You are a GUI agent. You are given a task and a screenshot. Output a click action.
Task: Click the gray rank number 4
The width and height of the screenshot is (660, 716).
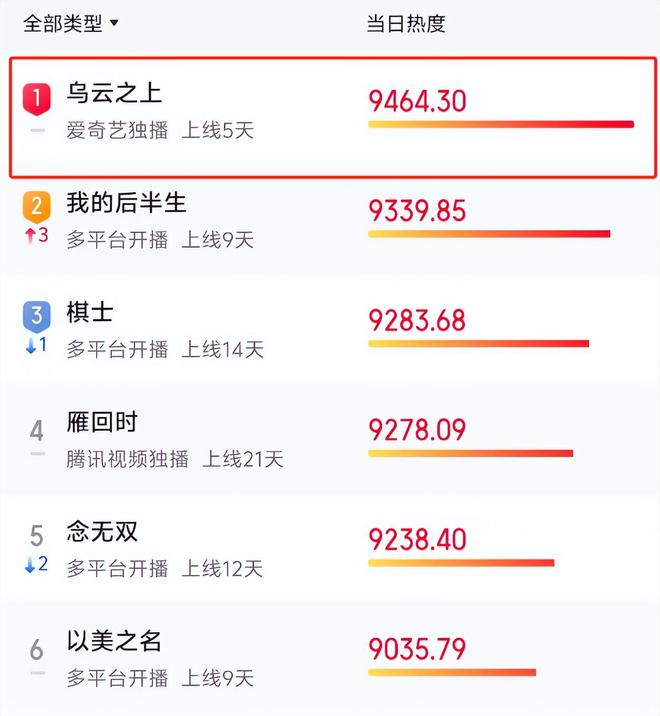pyautogui.click(x=37, y=431)
